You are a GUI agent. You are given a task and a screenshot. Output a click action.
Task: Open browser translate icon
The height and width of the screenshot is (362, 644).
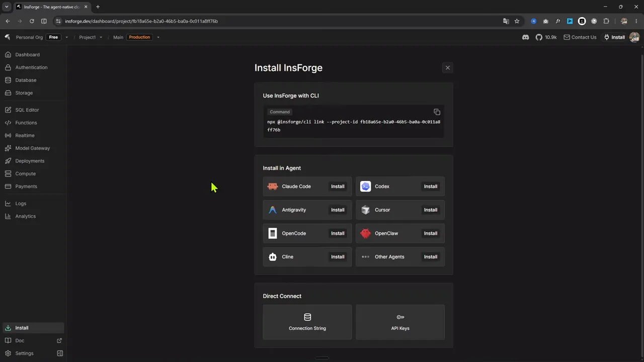[506, 21]
